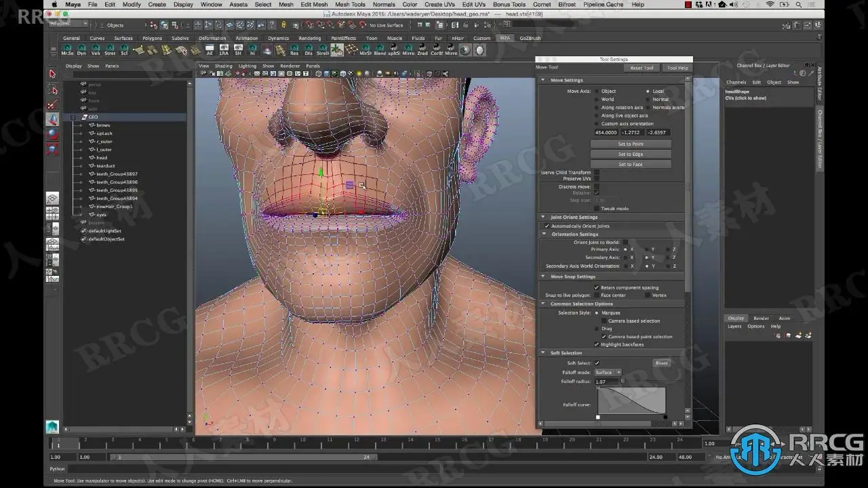This screenshot has height=488, width=868.
Task: Click the Set to Edge button
Action: (x=631, y=154)
